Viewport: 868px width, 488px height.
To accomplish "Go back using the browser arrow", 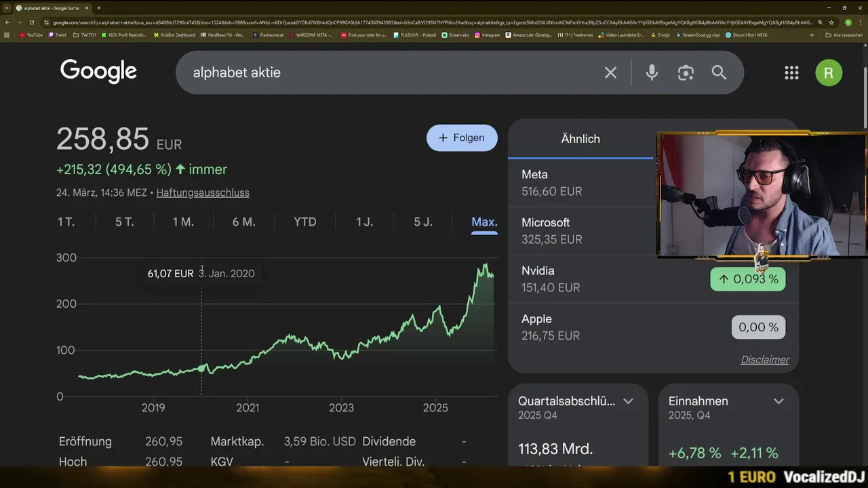I will point(7,22).
